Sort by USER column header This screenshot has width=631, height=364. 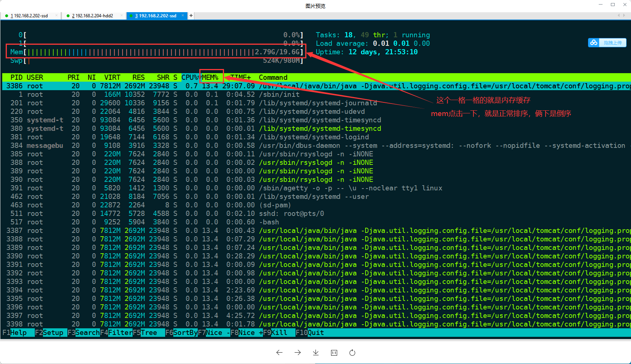35,77
